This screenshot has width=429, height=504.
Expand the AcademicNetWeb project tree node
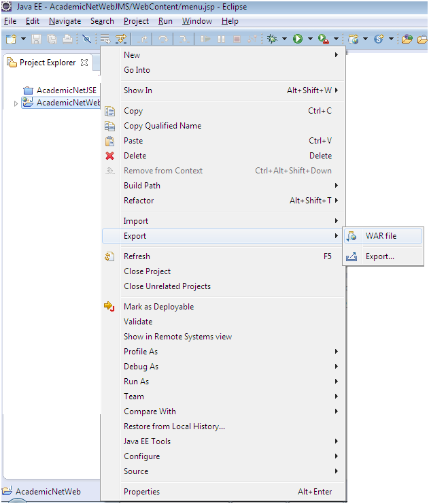coord(16,103)
